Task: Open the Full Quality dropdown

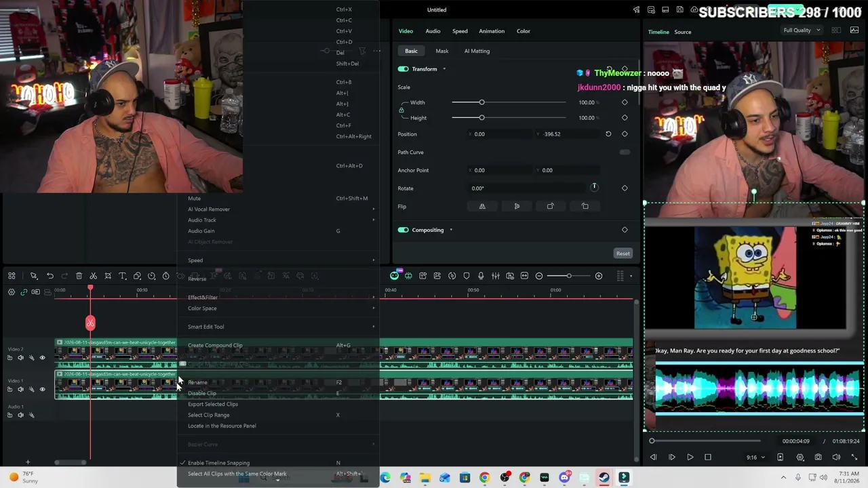Action: 802,30
